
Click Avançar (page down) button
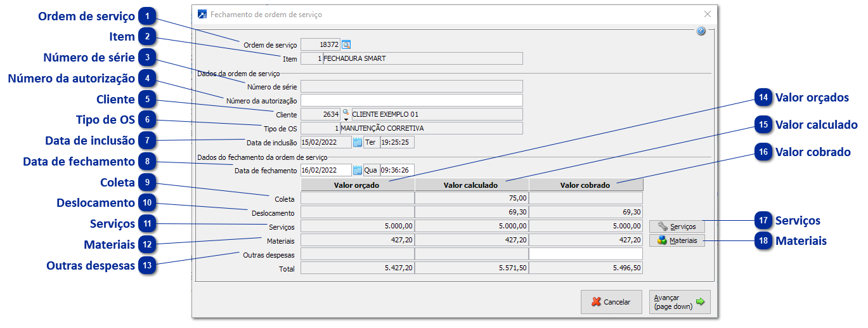pyautogui.click(x=680, y=302)
